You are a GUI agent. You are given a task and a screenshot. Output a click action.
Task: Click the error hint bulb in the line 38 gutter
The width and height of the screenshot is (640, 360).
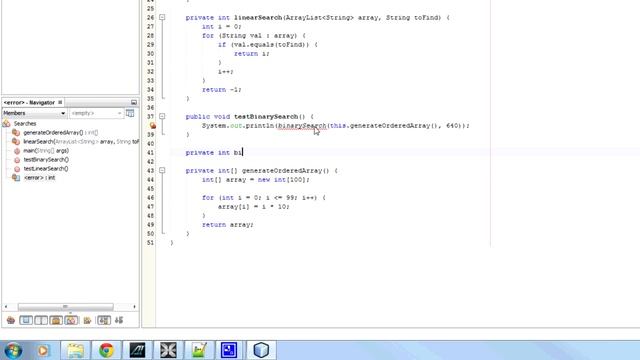coord(153,126)
